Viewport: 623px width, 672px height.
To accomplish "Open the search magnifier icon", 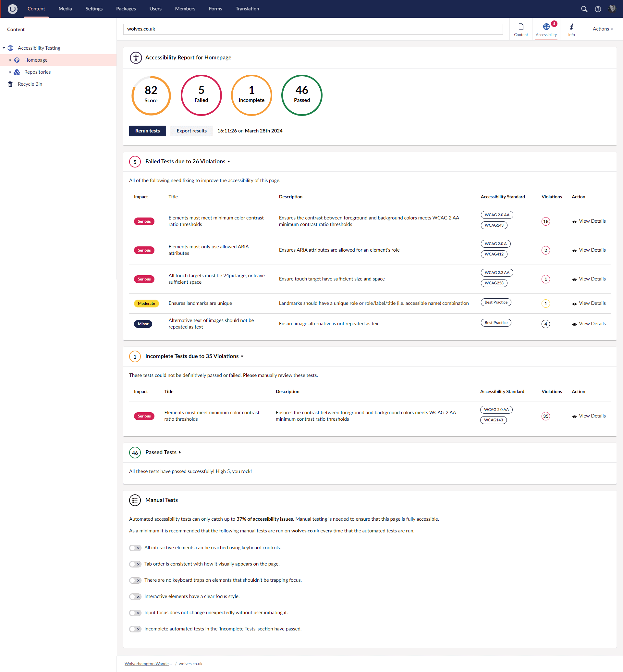I will (584, 9).
